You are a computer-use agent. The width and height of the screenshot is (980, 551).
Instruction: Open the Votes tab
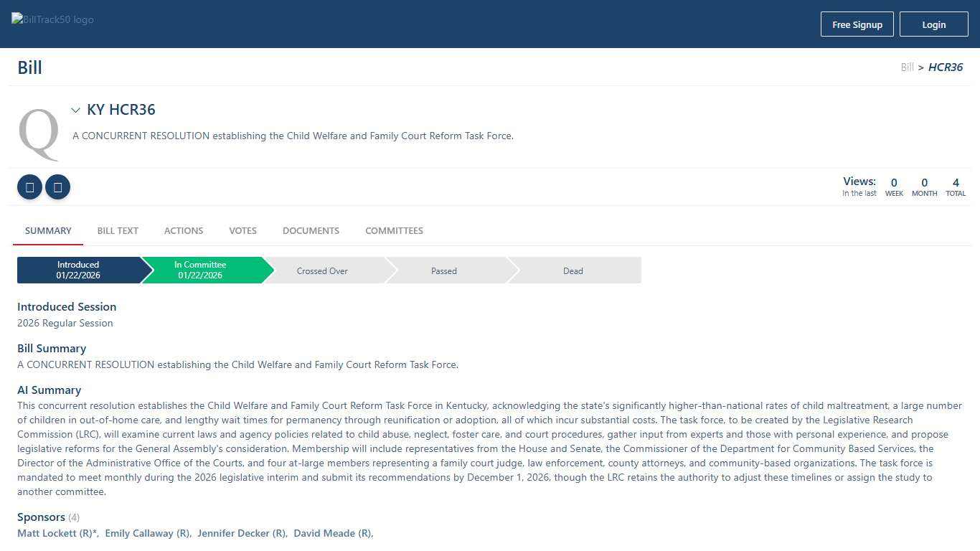(242, 230)
